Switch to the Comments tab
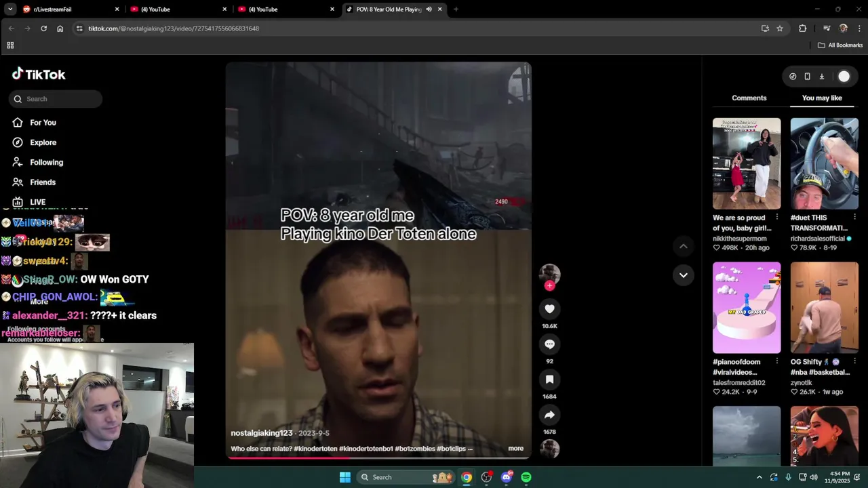Viewport: 868px width, 488px height. [749, 98]
